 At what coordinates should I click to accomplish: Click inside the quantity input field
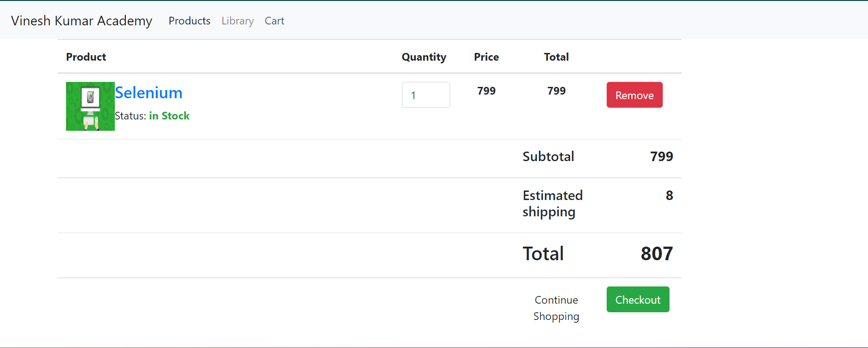tap(425, 95)
